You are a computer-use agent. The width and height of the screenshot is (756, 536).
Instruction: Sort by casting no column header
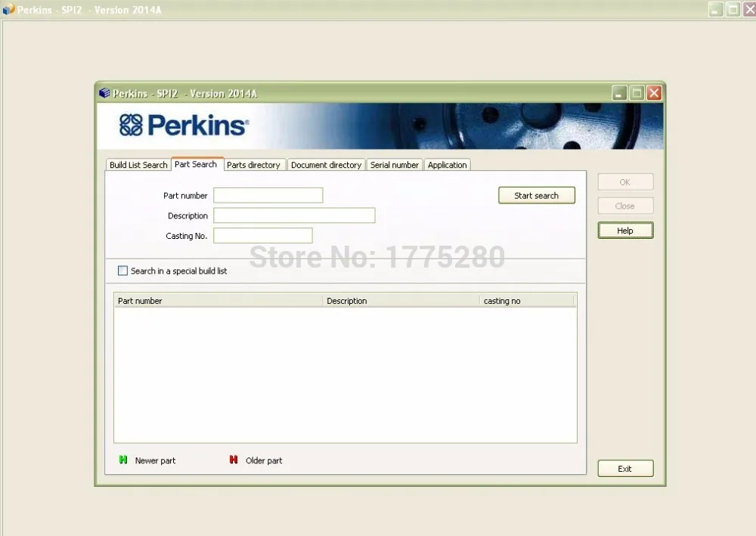click(x=527, y=301)
